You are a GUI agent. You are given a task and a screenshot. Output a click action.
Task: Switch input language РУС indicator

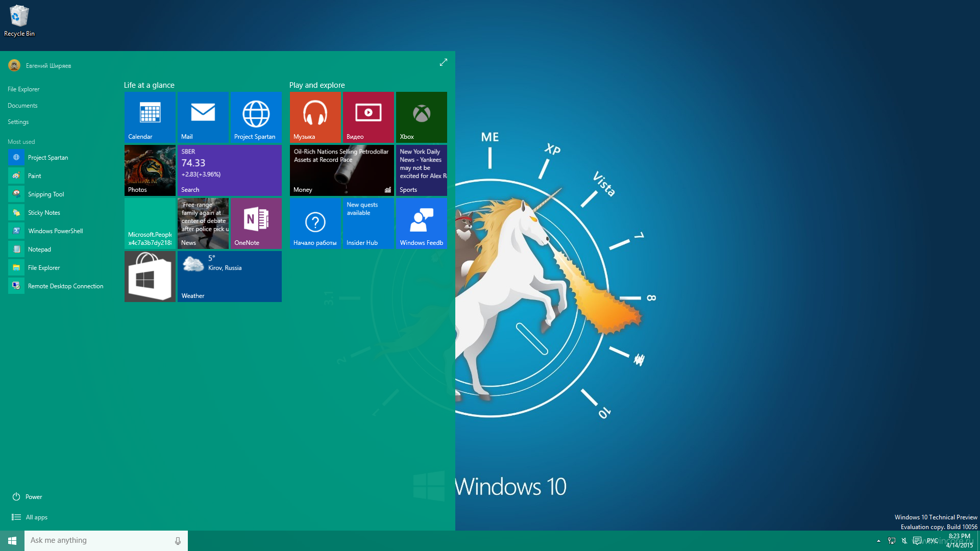(932, 541)
